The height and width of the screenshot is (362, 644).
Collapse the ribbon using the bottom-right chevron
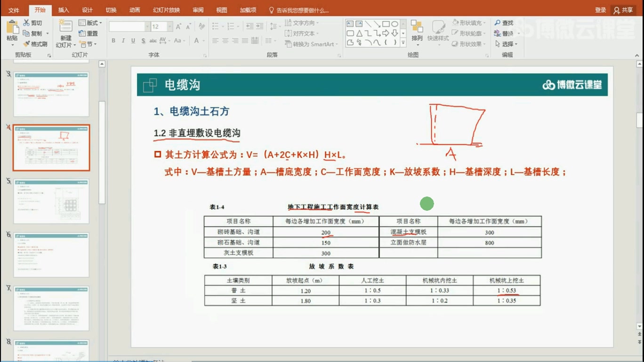tap(638, 56)
